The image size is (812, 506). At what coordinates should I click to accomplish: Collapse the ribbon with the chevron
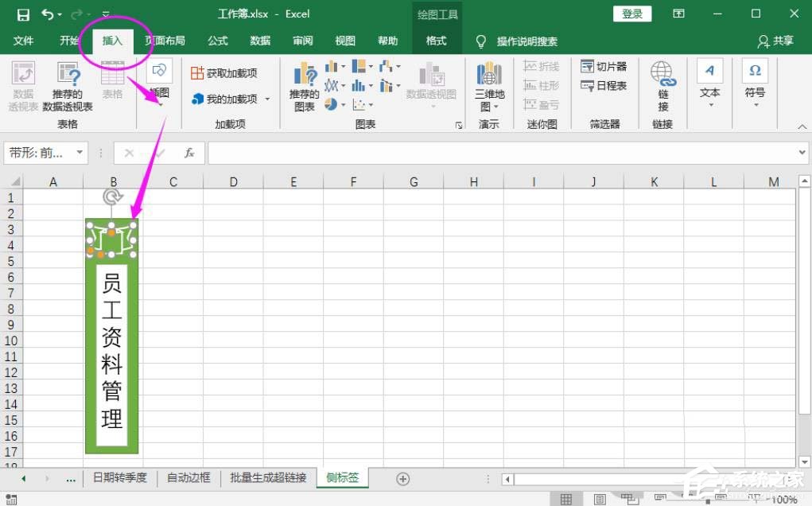tap(802, 125)
